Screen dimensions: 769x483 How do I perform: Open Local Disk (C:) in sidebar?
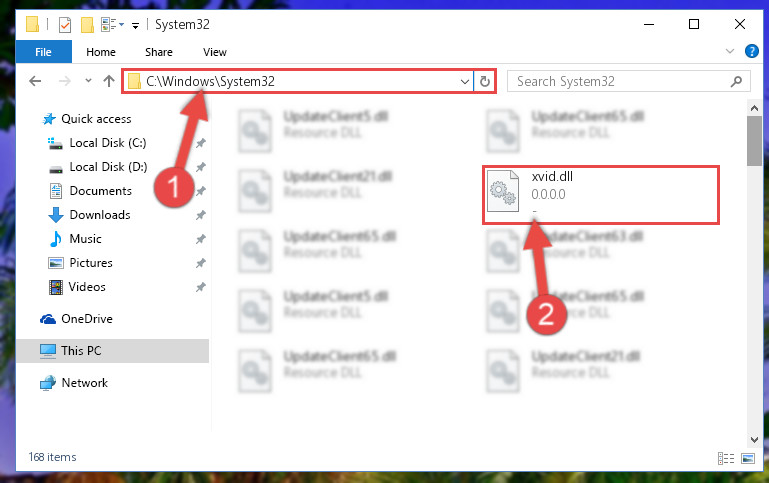click(x=107, y=143)
